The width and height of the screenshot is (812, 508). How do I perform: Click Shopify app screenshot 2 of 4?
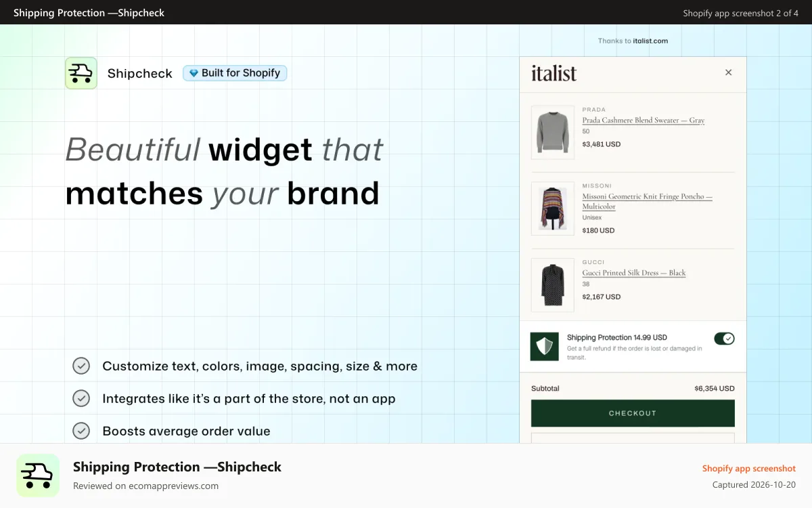tap(740, 13)
